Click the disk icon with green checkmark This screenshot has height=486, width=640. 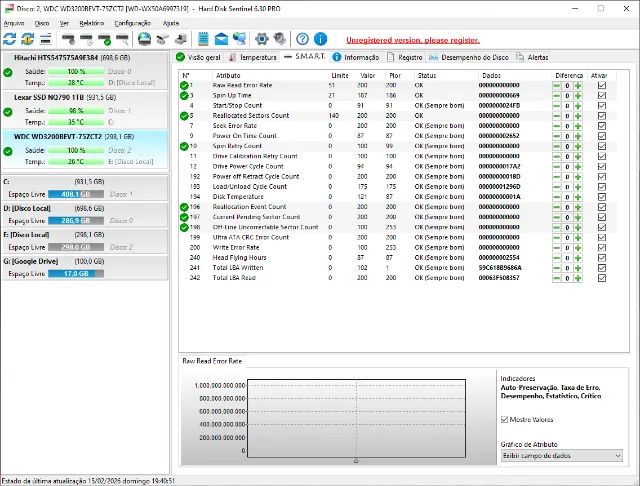point(104,39)
